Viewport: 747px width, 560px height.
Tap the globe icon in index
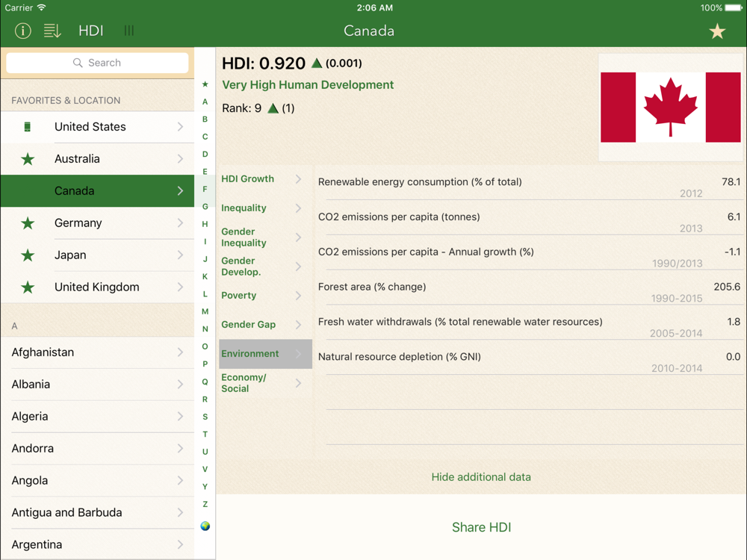tap(205, 526)
